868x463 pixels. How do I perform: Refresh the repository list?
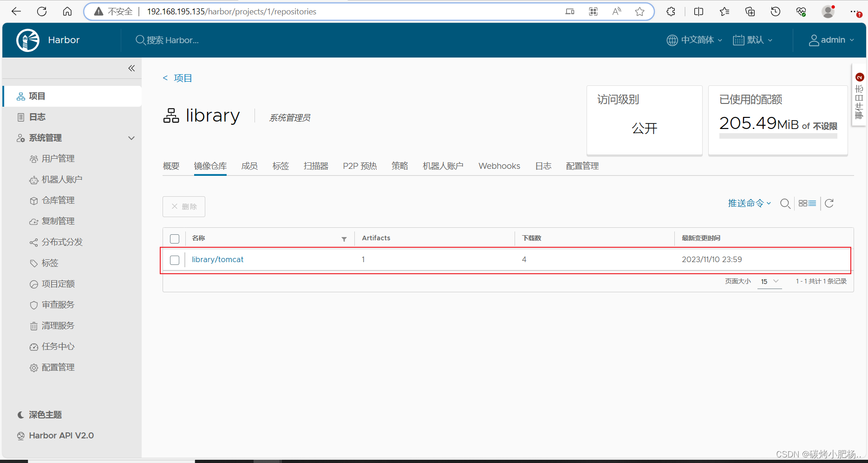coord(829,203)
